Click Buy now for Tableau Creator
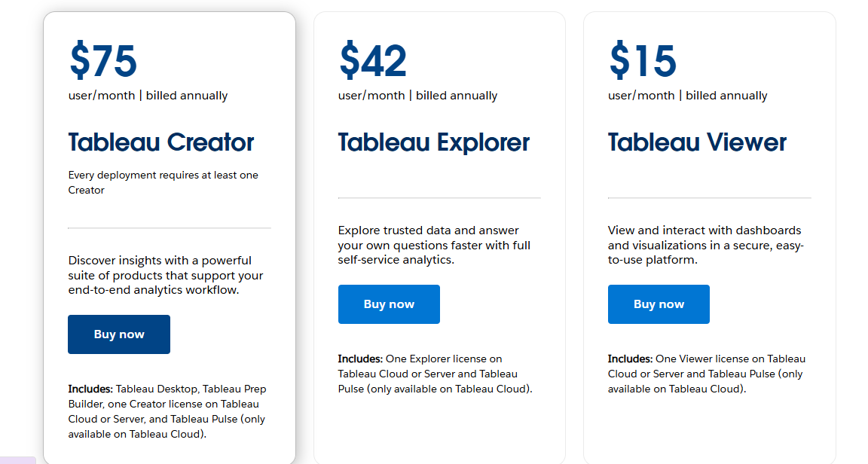The width and height of the screenshot is (868, 464). point(118,334)
